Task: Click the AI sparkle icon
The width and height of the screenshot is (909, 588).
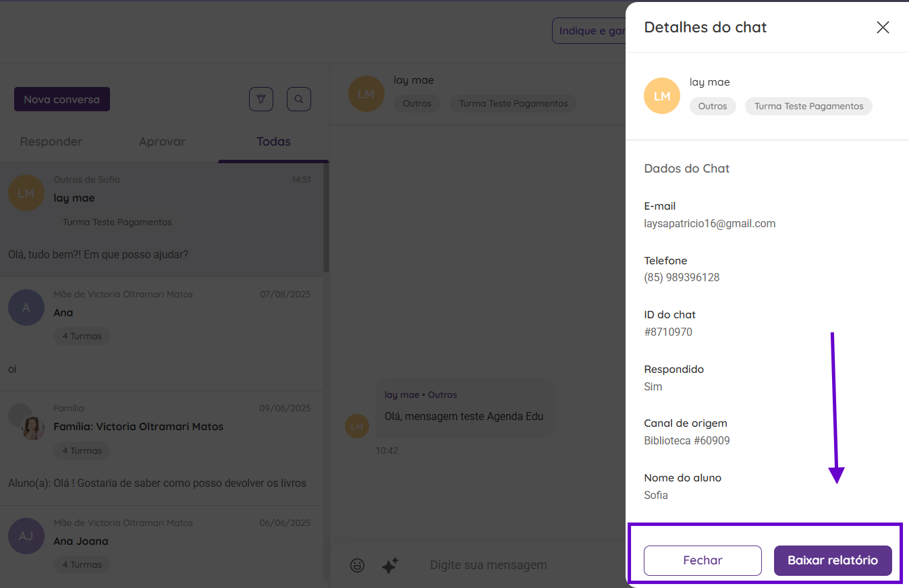Action: click(390, 565)
